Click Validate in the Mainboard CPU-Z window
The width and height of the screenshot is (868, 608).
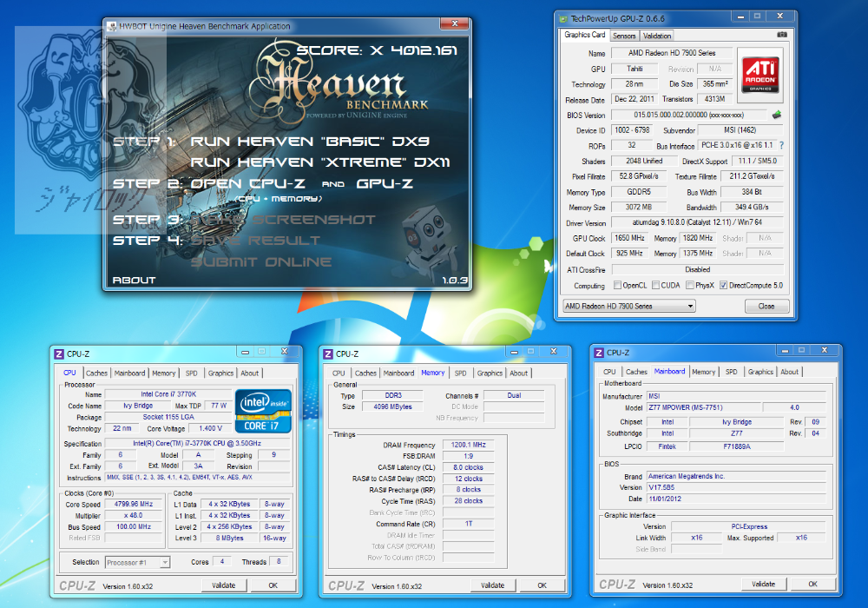(763, 585)
